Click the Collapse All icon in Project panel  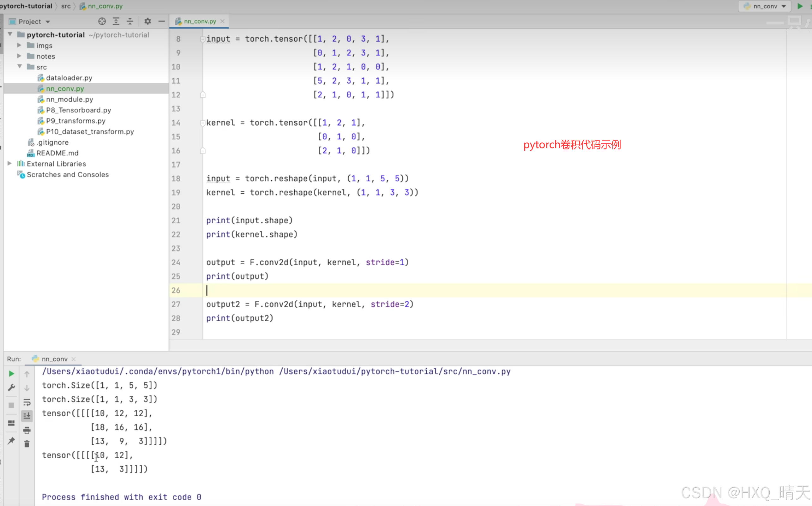click(x=130, y=21)
